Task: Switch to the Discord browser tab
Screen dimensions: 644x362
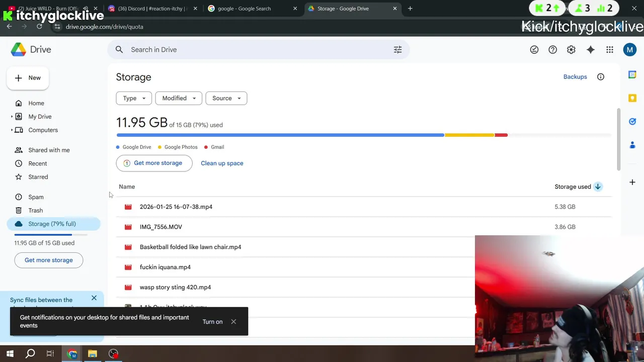Action: point(153,9)
